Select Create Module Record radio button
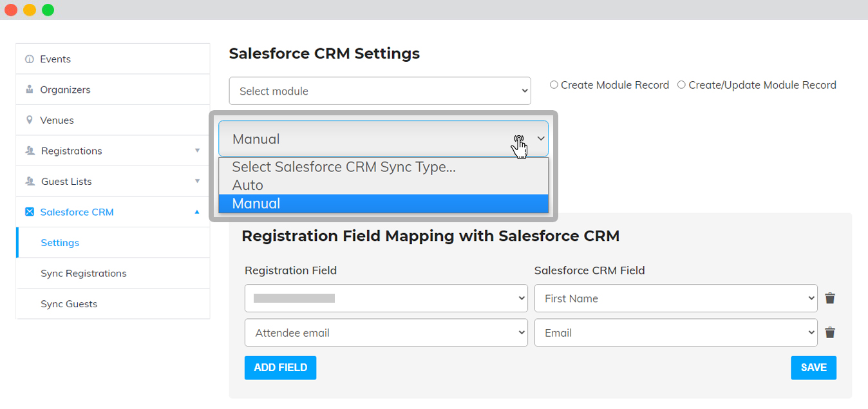This screenshot has width=868, height=409. (554, 85)
